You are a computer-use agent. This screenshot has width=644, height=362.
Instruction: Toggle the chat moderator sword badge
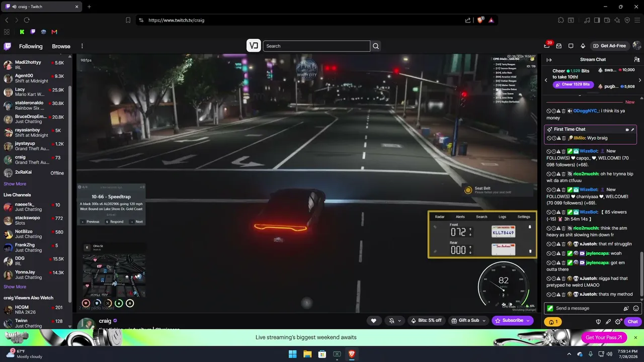551,308
